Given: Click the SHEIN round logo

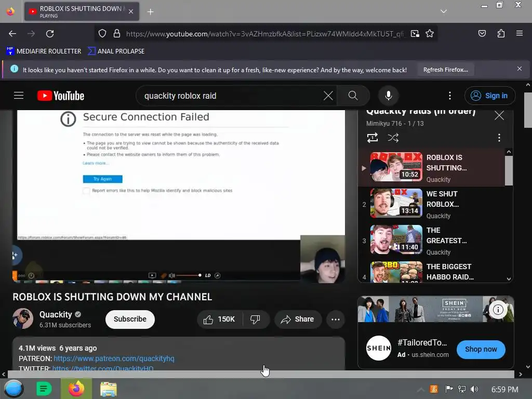Looking at the screenshot, I should pyautogui.click(x=379, y=348).
